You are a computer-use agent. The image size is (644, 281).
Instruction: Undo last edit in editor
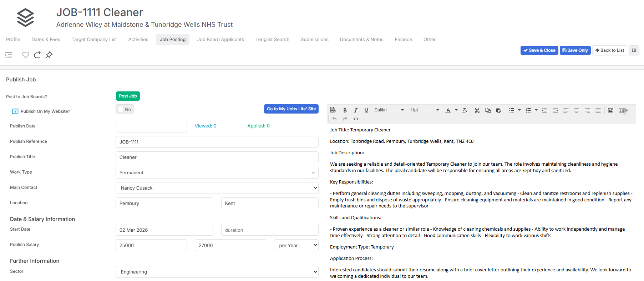[x=334, y=119]
